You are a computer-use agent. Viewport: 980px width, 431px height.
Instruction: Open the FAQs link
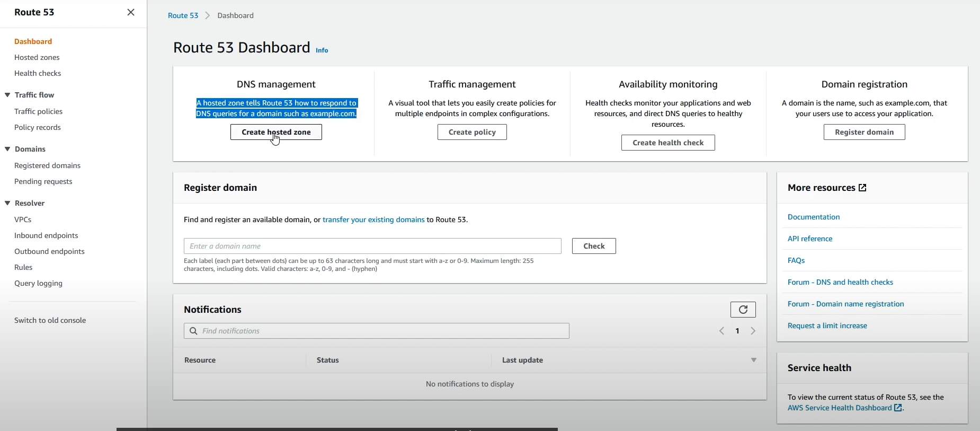[x=796, y=260]
